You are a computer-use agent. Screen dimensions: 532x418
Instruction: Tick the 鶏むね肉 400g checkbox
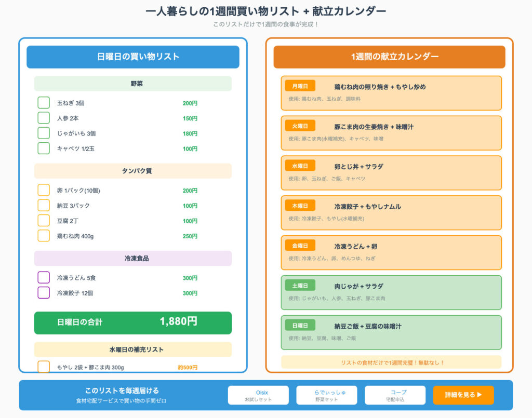click(x=44, y=236)
